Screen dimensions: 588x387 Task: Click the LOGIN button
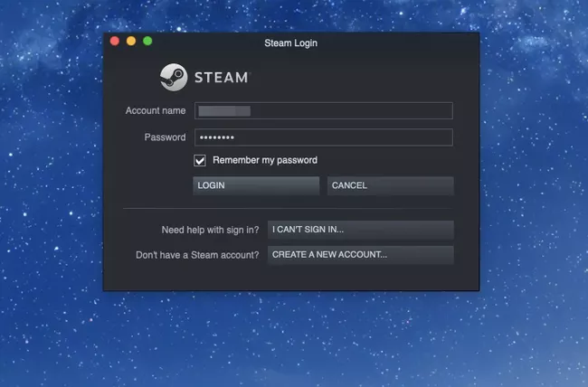(x=256, y=185)
